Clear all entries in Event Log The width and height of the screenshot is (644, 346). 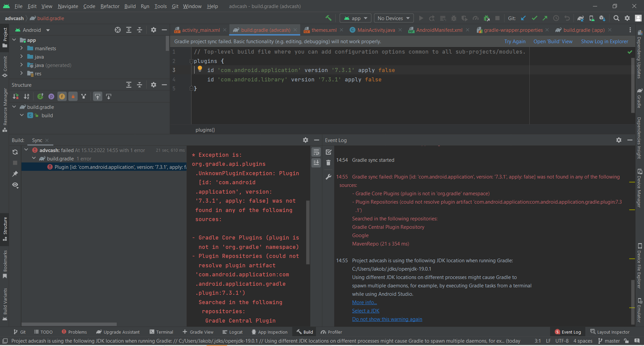(x=328, y=163)
